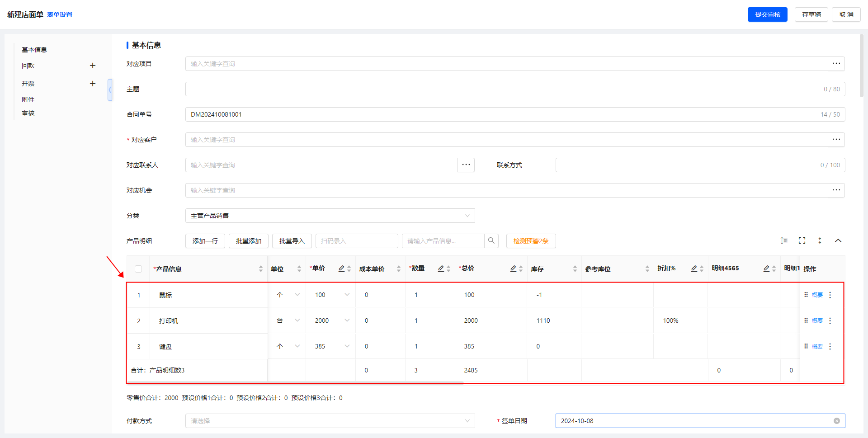Viewport: 868px width, 438px height.
Task: Click the search magnifier icon in 产品明细
Action: pos(491,241)
